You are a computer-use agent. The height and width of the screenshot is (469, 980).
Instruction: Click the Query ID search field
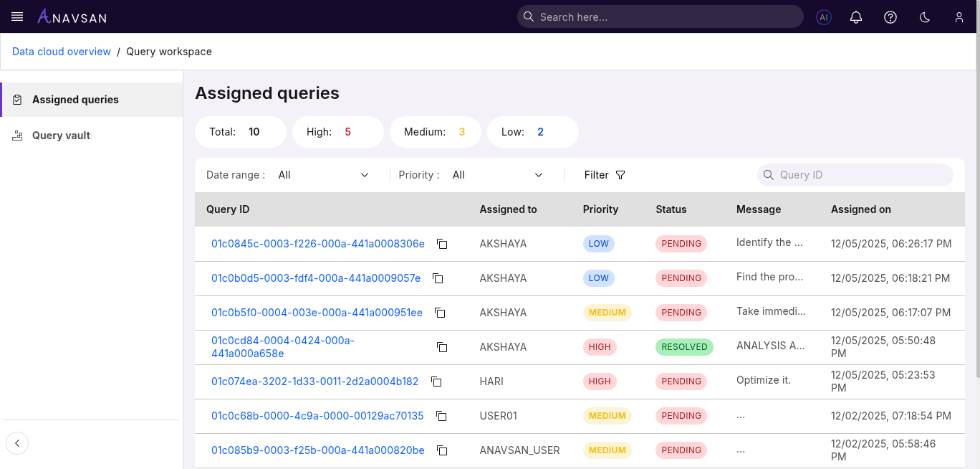tap(855, 175)
